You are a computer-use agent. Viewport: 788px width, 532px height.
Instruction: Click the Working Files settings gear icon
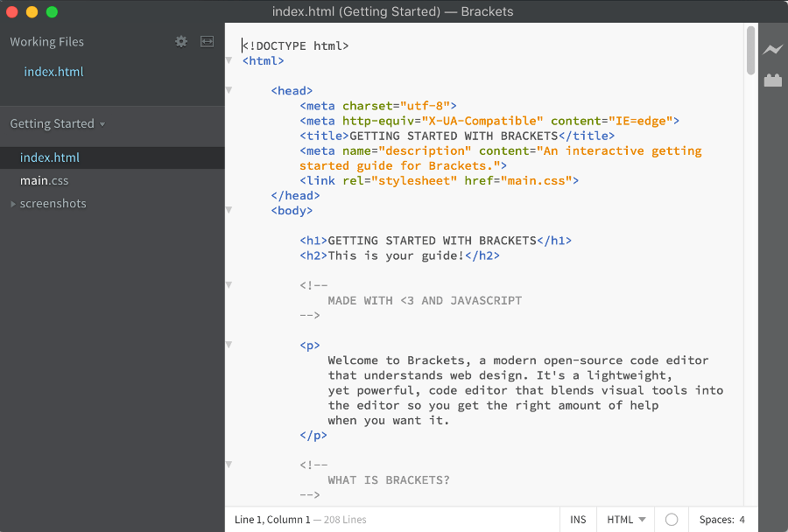point(181,41)
